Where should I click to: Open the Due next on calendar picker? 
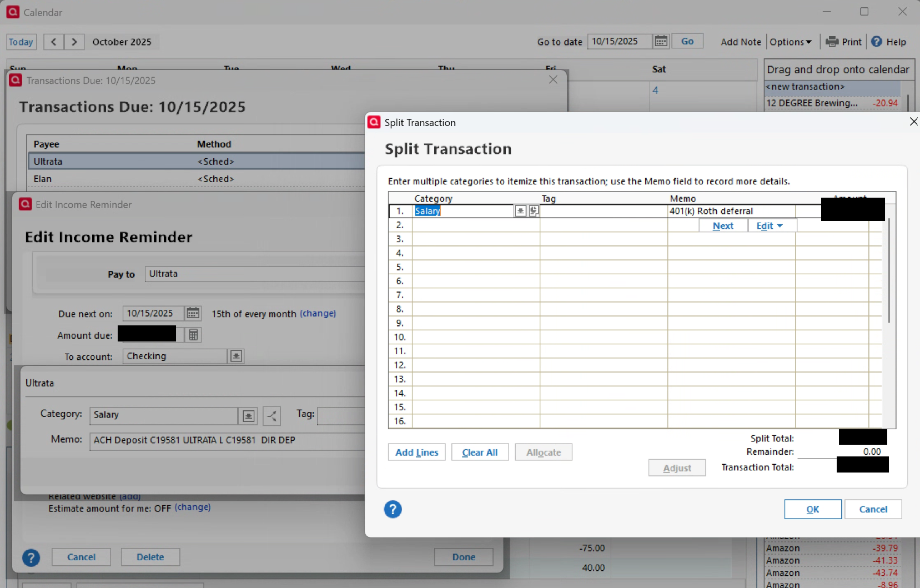pos(193,313)
